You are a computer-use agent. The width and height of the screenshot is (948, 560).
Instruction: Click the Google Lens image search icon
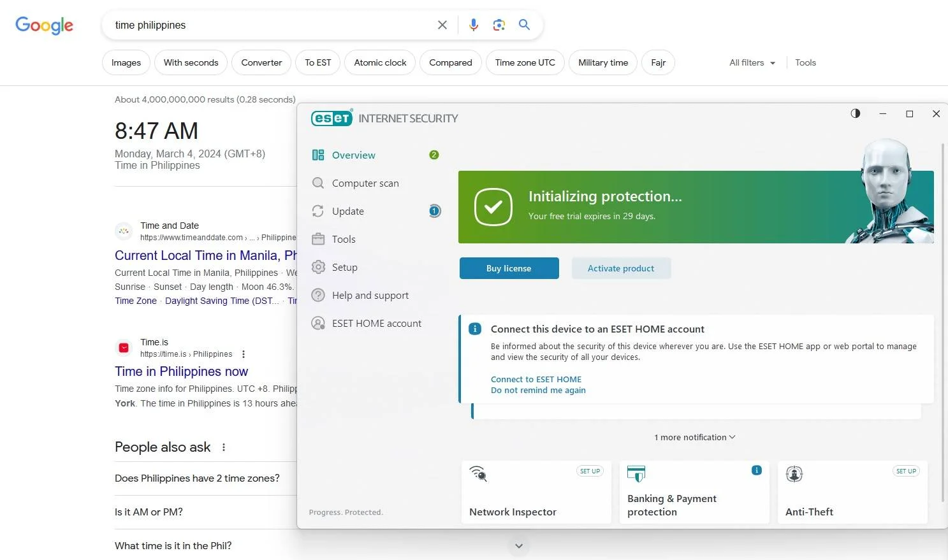[x=499, y=25]
